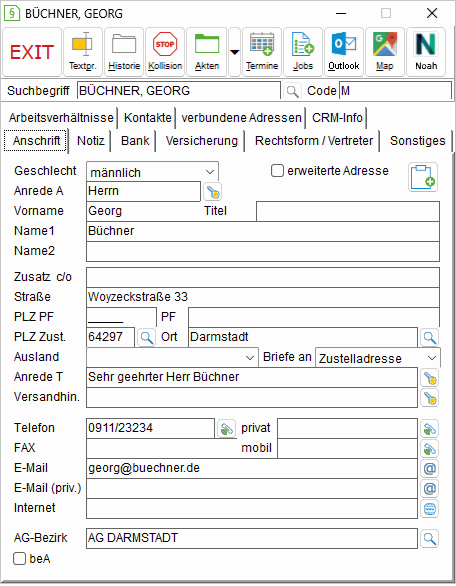
Task: Open the Briefe an Zustelladresse dropdown
Action: pyautogui.click(x=432, y=358)
